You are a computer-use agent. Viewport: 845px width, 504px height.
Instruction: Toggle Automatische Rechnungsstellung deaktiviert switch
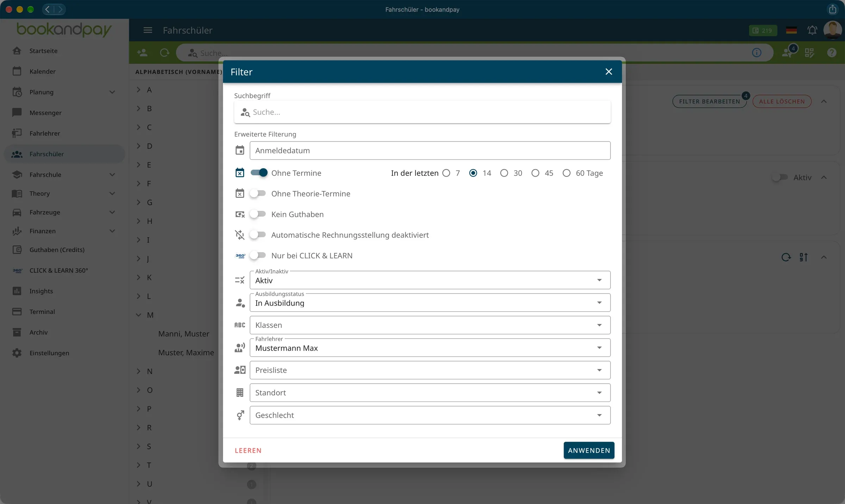click(x=258, y=235)
